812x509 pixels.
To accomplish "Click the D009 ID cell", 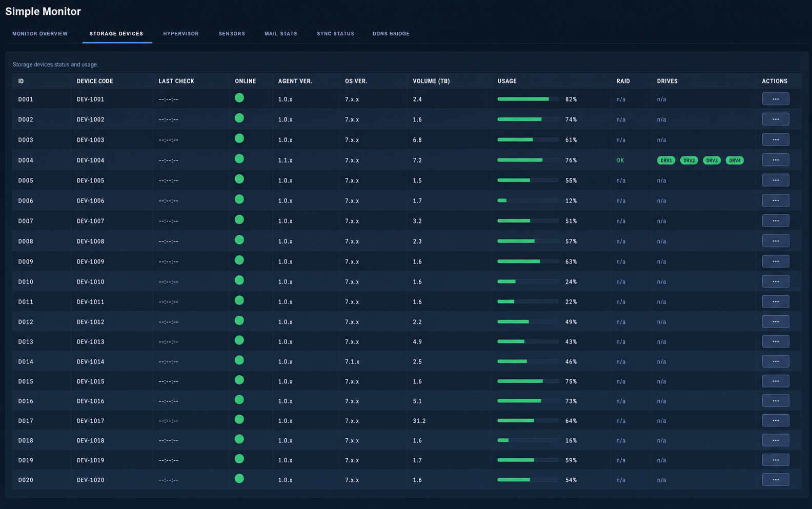I will pyautogui.click(x=26, y=262).
